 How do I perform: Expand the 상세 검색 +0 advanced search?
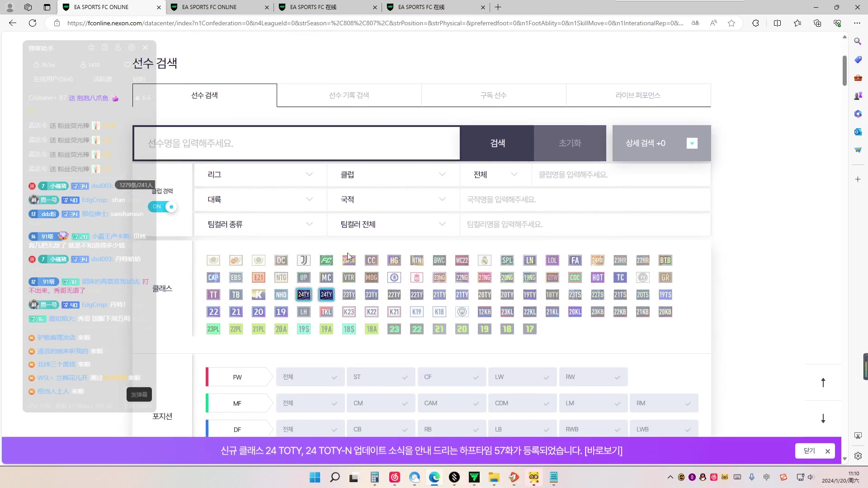point(661,143)
